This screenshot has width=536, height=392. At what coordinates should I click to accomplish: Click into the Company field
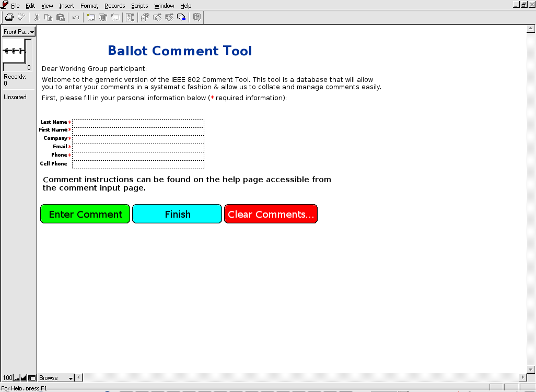click(138, 139)
